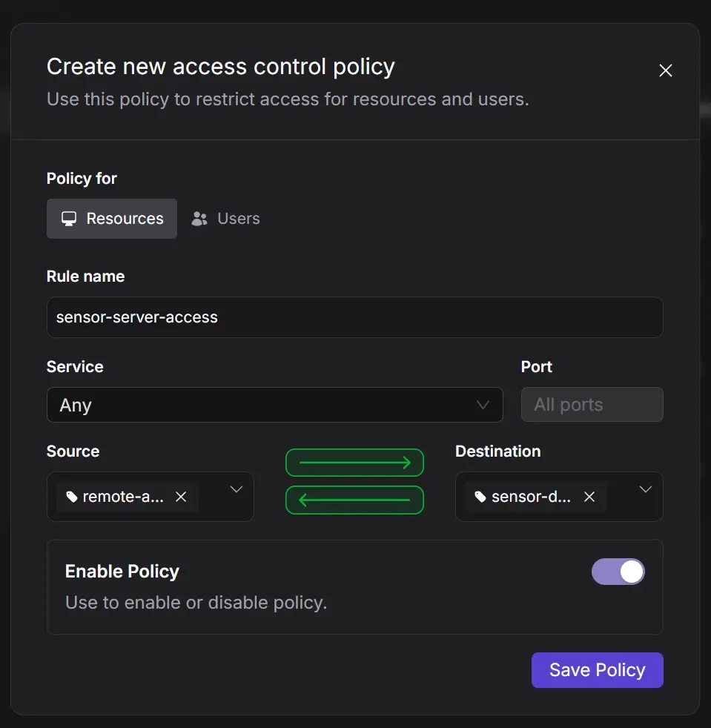Expand the Destination groups chevron
The height and width of the screenshot is (728, 711).
[646, 489]
